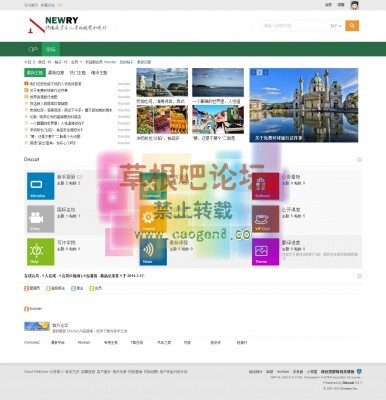
Task: Click the About footer link
Action: (36, 371)
